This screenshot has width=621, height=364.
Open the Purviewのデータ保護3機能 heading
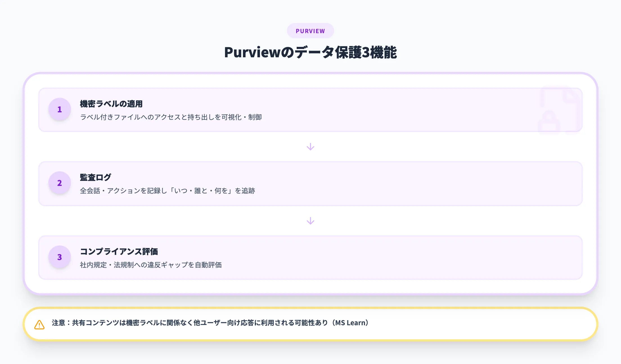point(310,52)
